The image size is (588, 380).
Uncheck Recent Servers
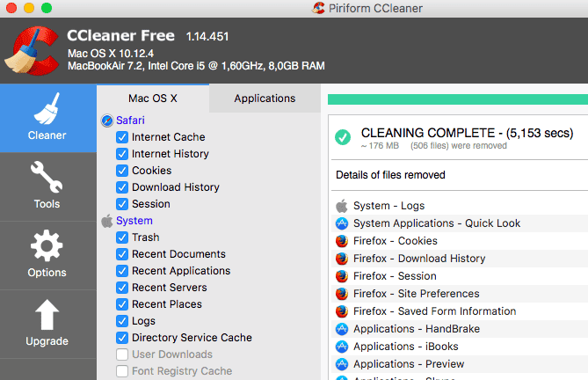tap(122, 288)
